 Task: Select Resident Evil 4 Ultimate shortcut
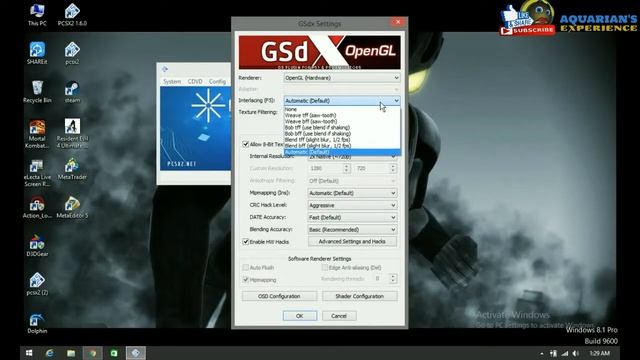tap(72, 133)
